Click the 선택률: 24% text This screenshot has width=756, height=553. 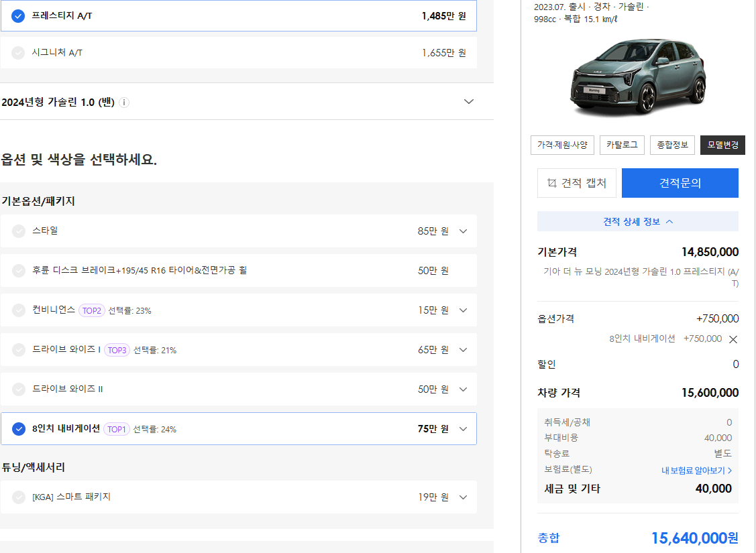point(154,429)
